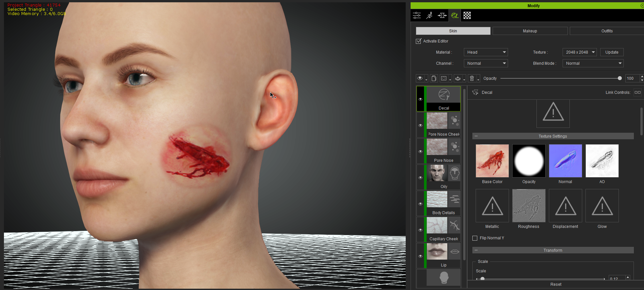
Task: Click the Update texture button
Action: [612, 52]
